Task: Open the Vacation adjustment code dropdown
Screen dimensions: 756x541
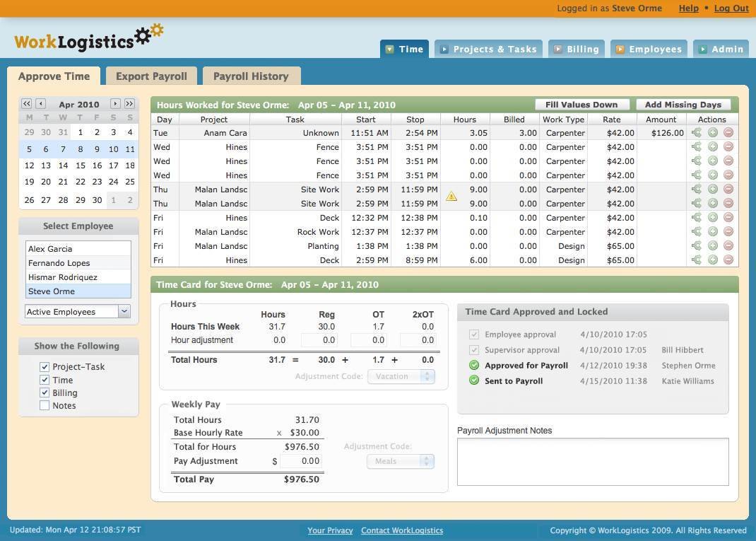Action: [x=401, y=376]
